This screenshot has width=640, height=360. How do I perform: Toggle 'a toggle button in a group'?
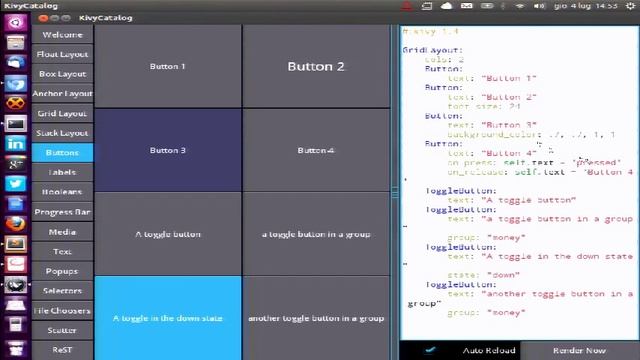[316, 234]
